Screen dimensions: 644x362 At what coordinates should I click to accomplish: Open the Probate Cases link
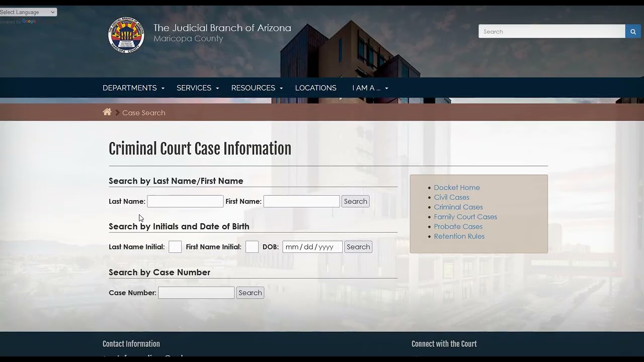(458, 227)
